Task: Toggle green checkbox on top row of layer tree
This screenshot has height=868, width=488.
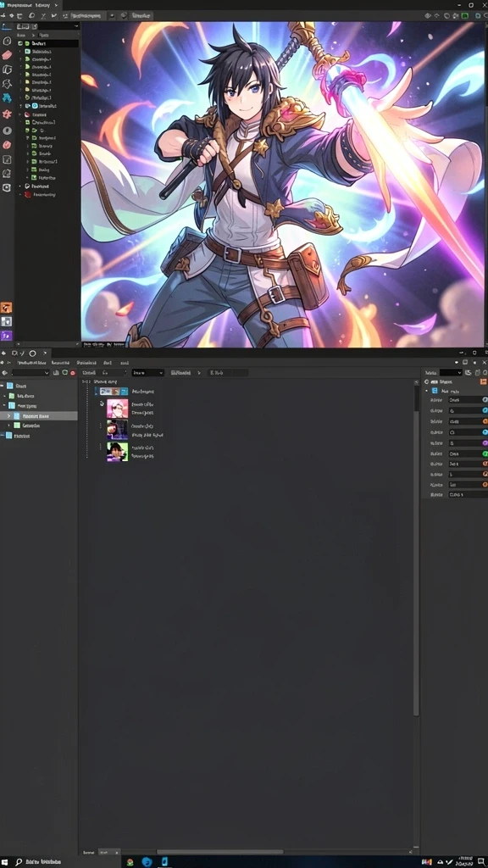Action: tap(20, 42)
